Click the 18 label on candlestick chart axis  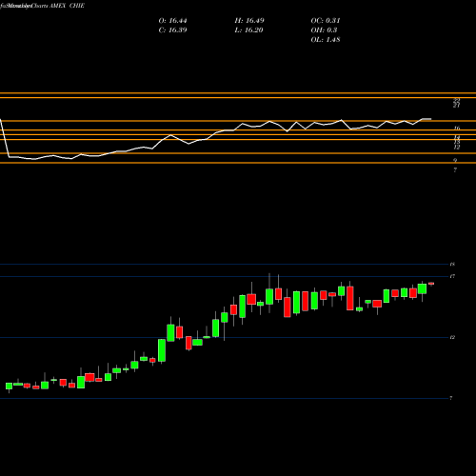[452, 264]
